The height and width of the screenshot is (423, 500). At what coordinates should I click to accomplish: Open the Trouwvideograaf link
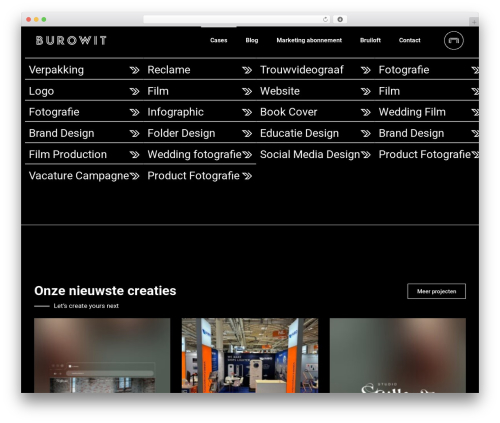[x=302, y=70]
